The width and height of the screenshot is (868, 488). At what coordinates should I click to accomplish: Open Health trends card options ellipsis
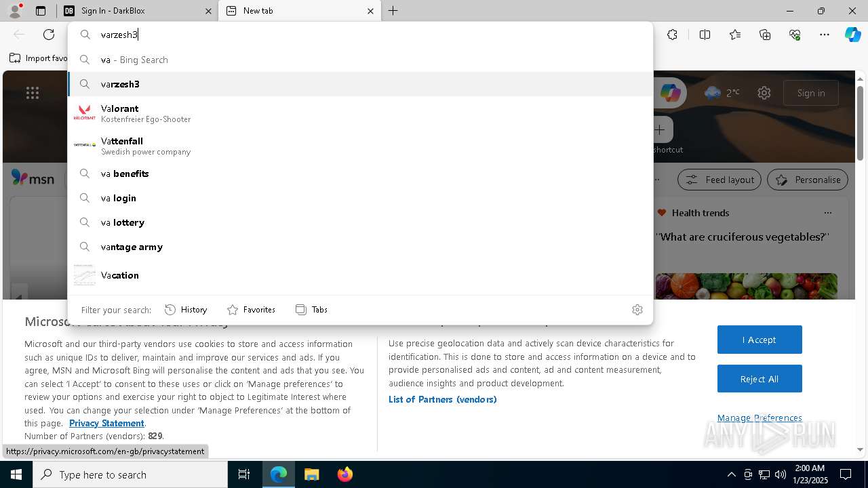[827, 213]
